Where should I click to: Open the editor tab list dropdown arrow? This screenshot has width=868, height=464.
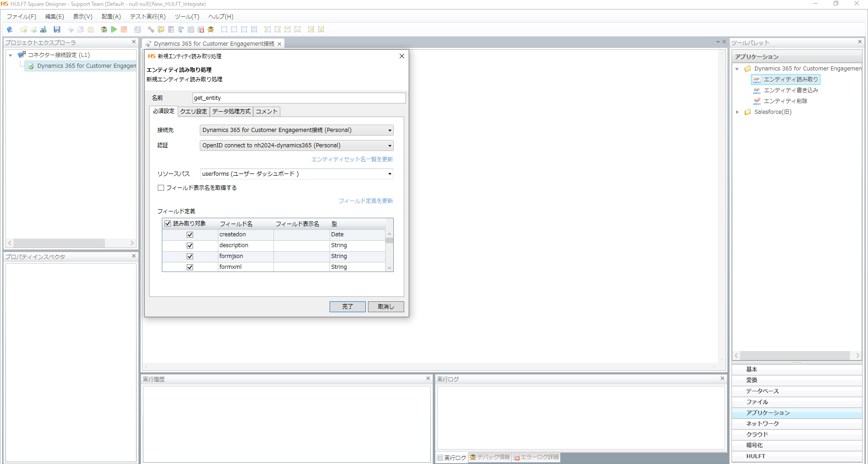718,42
